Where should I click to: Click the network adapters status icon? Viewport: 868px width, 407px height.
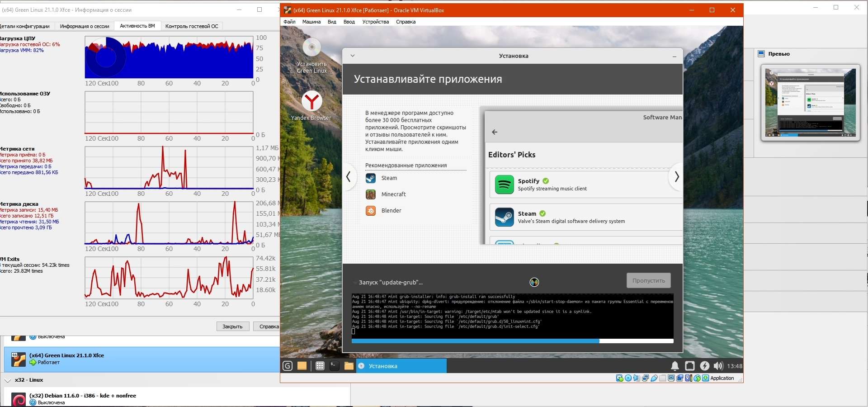pyautogui.click(x=645, y=378)
